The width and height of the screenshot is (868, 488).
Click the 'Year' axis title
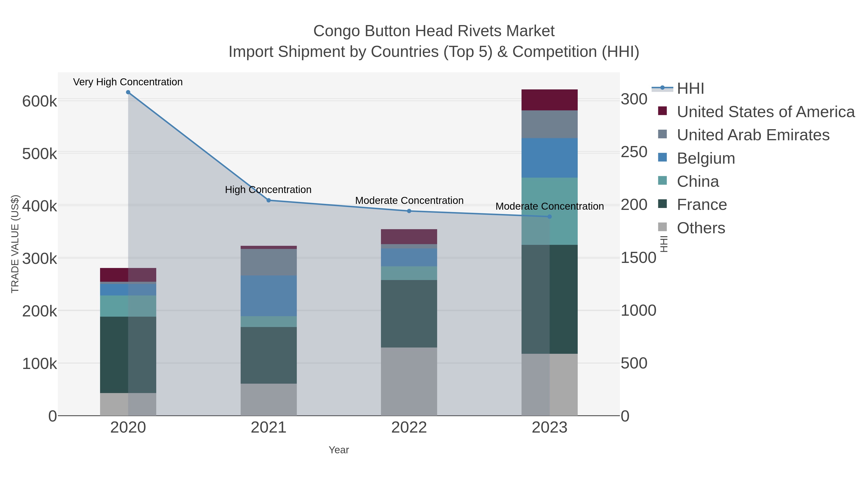point(339,450)
